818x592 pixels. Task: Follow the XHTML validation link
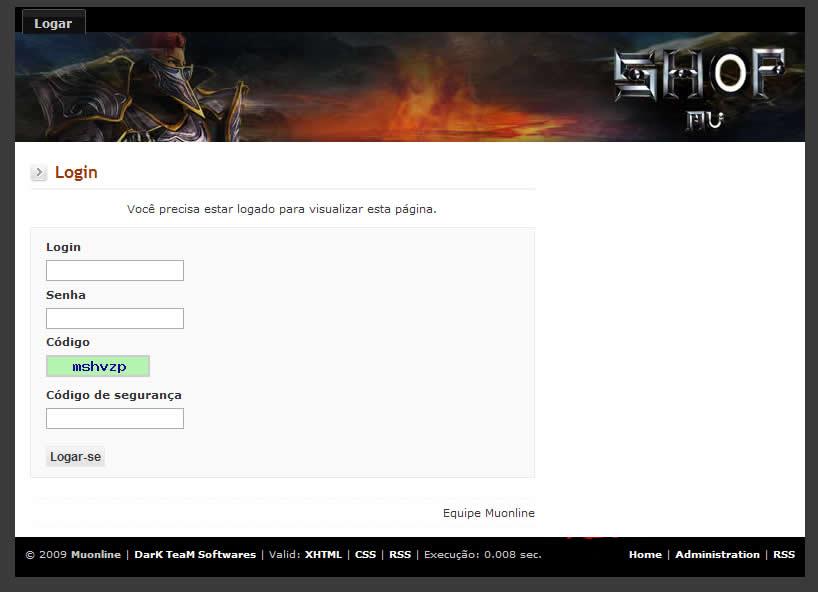pos(323,554)
